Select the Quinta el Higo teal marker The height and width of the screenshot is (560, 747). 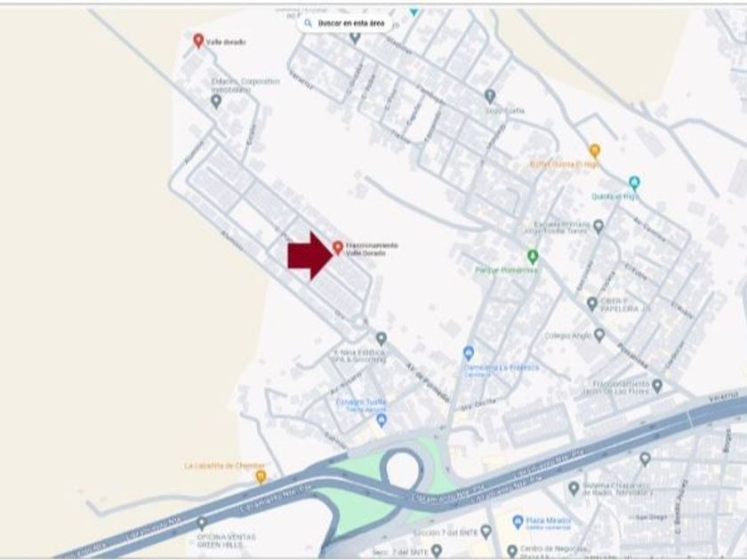point(633,183)
